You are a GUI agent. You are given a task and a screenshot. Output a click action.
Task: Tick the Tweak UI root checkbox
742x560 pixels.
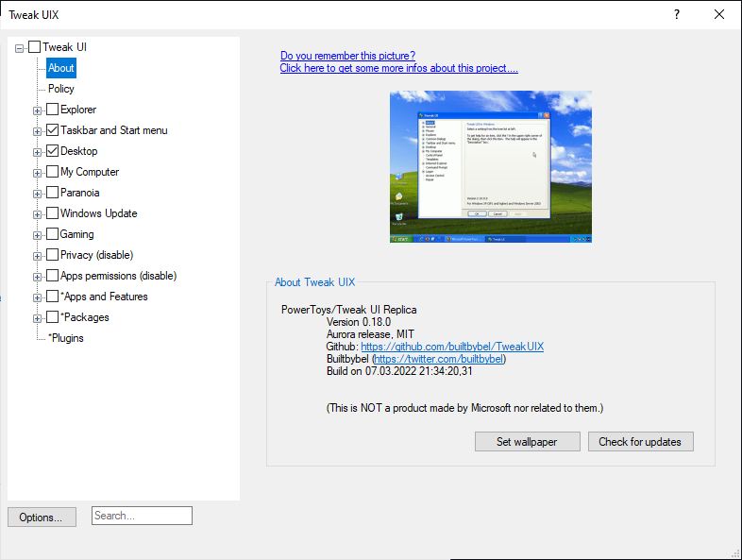point(35,47)
